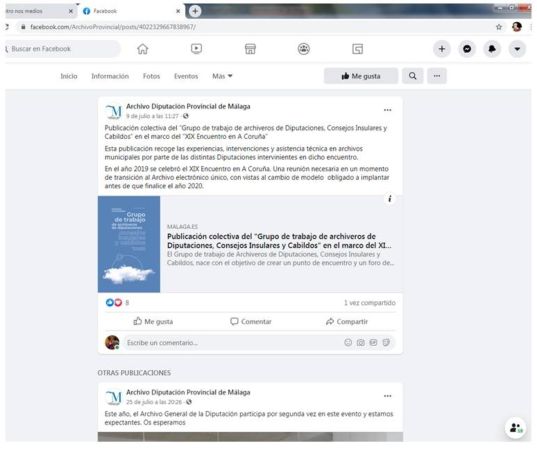Open the contacts chat bubble icon

click(516, 428)
